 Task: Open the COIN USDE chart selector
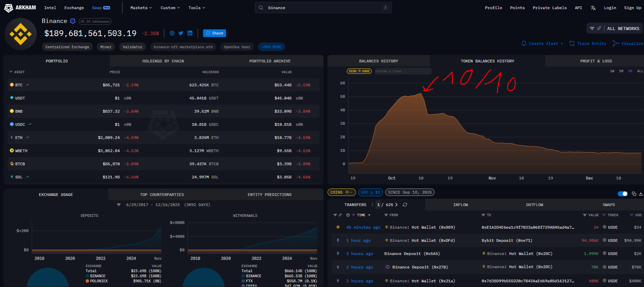point(359,71)
